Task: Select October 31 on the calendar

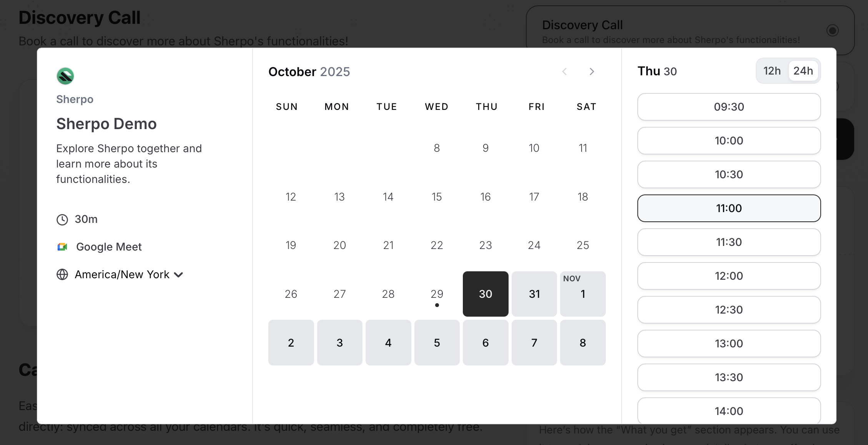Action: (x=534, y=294)
